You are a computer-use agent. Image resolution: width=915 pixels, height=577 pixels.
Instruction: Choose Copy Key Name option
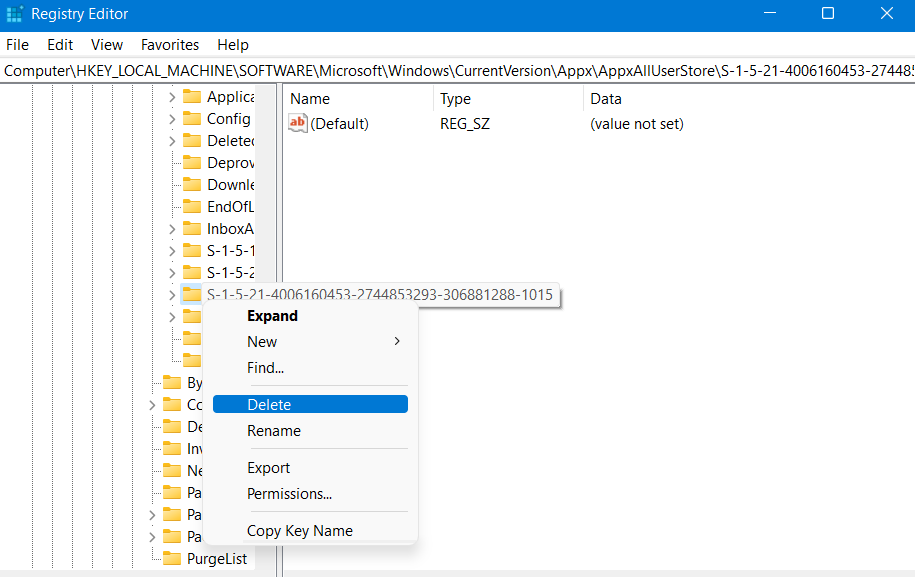pos(300,531)
